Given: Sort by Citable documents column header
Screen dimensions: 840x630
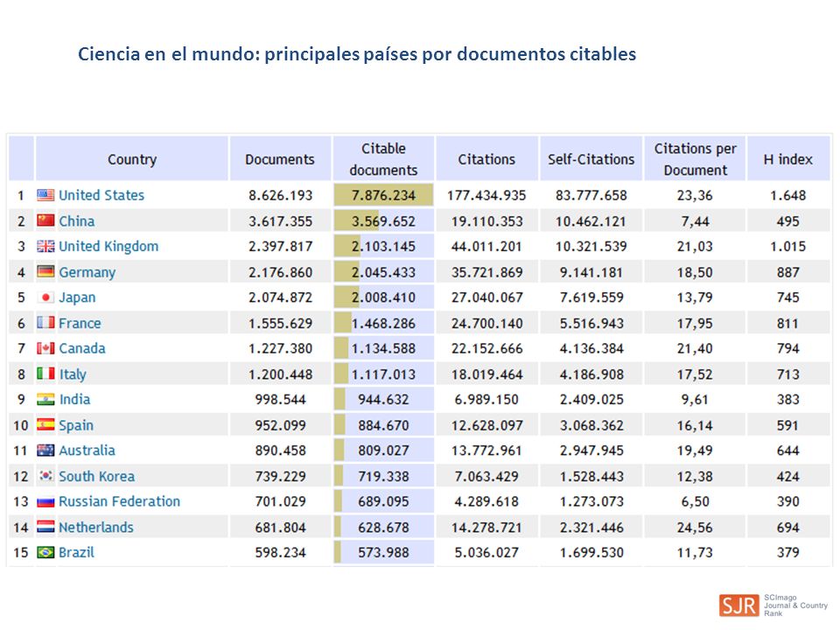Looking at the screenshot, I should click(x=383, y=158).
